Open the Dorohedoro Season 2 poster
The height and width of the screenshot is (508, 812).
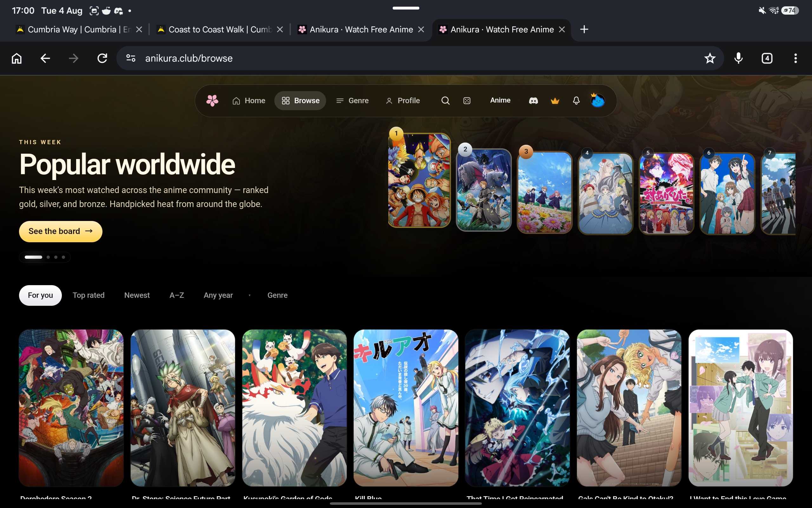[71, 408]
